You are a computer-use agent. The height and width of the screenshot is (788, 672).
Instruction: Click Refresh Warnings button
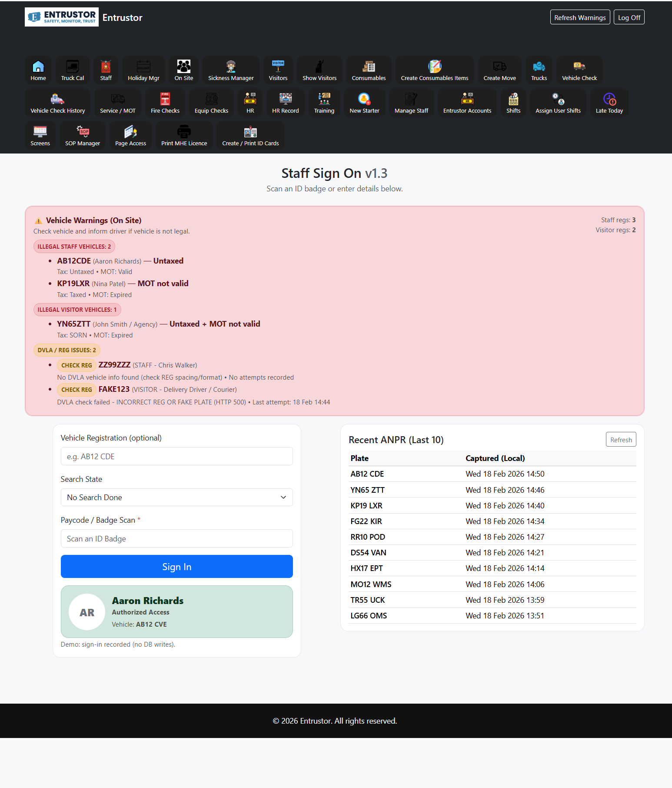point(580,17)
